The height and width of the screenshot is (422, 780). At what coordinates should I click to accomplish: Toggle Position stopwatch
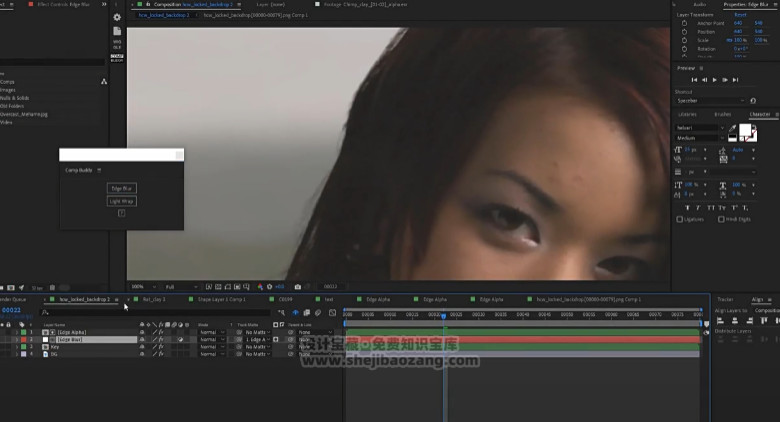click(x=684, y=32)
